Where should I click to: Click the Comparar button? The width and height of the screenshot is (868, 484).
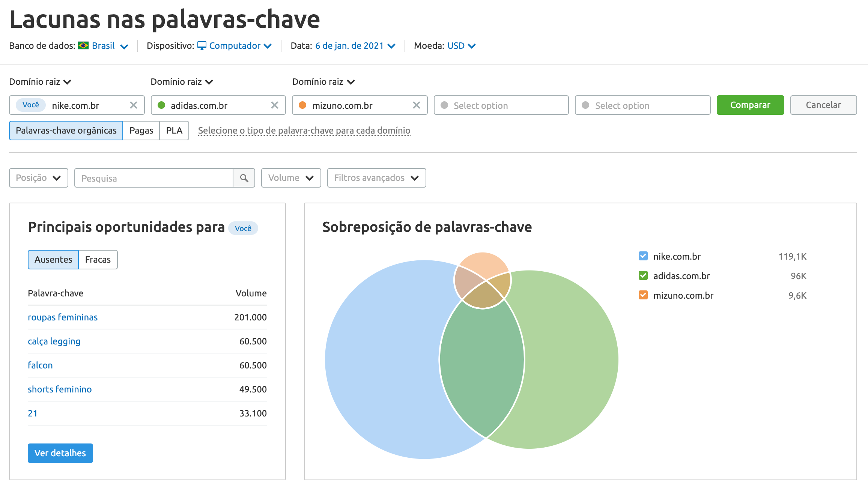[750, 105]
